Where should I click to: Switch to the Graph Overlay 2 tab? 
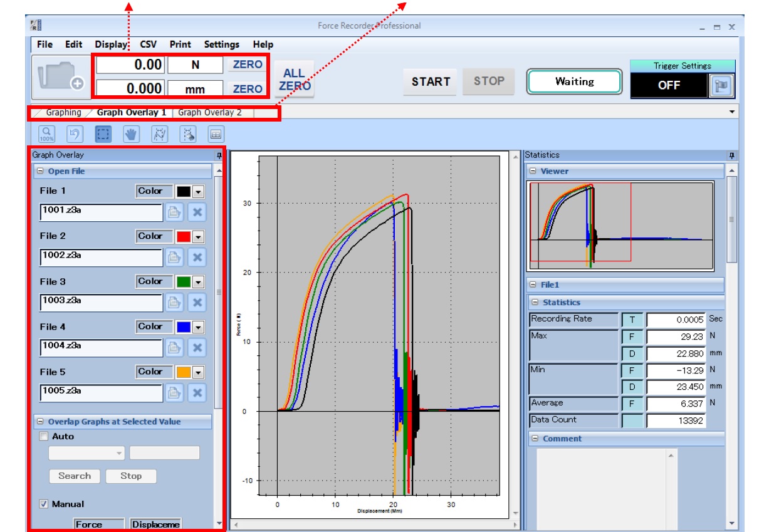(209, 113)
